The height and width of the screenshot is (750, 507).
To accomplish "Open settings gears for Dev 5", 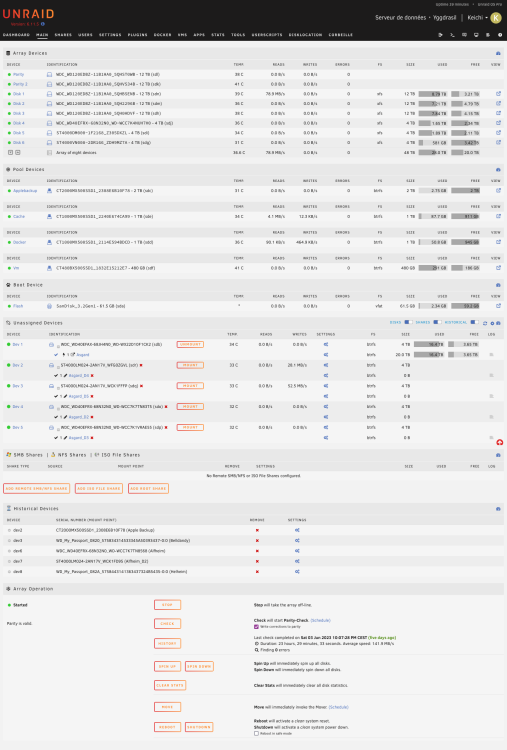I will [x=326, y=427].
